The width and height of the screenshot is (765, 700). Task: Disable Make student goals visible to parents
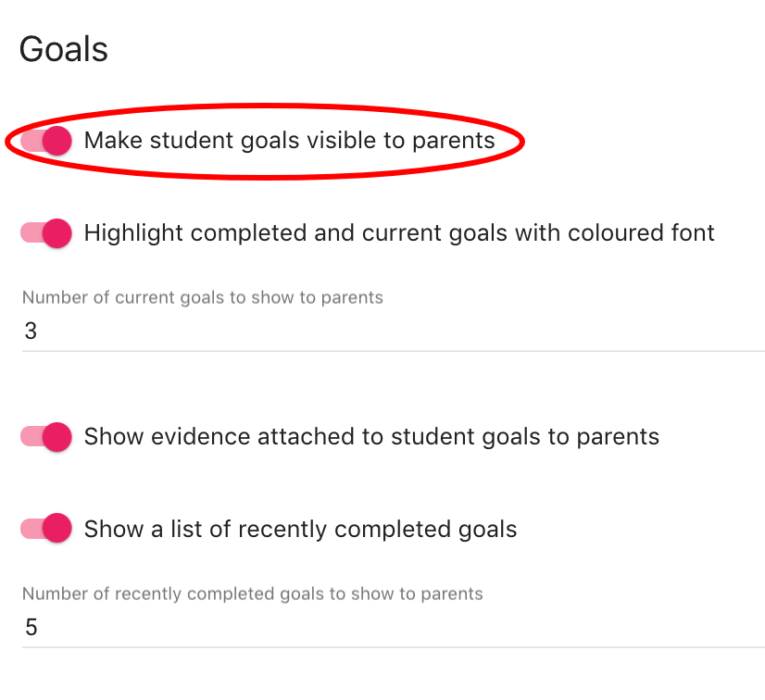pos(45,141)
